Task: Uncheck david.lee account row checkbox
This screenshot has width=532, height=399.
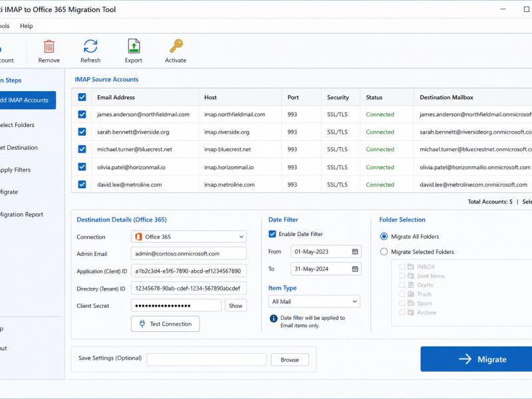Action: [82, 184]
